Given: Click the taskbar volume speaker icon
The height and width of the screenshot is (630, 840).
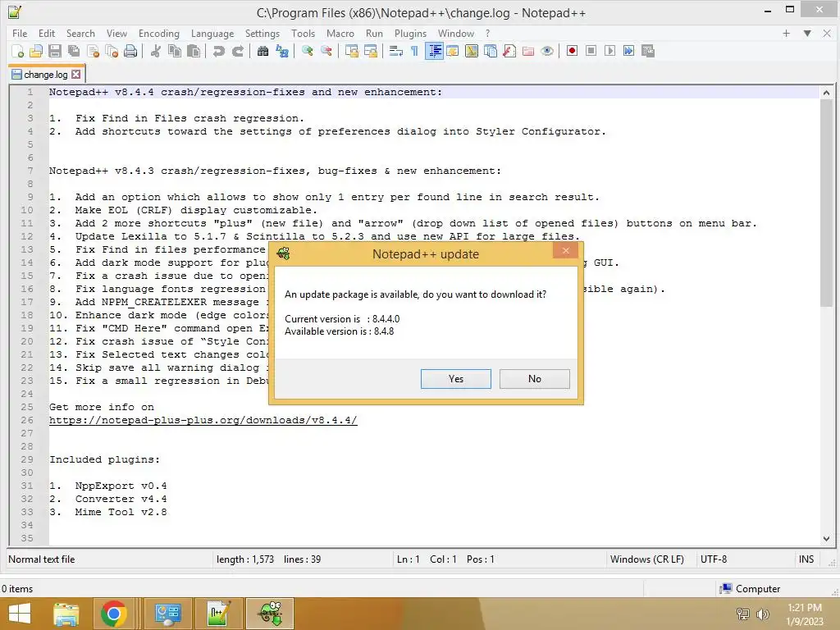Looking at the screenshot, I should [762, 614].
